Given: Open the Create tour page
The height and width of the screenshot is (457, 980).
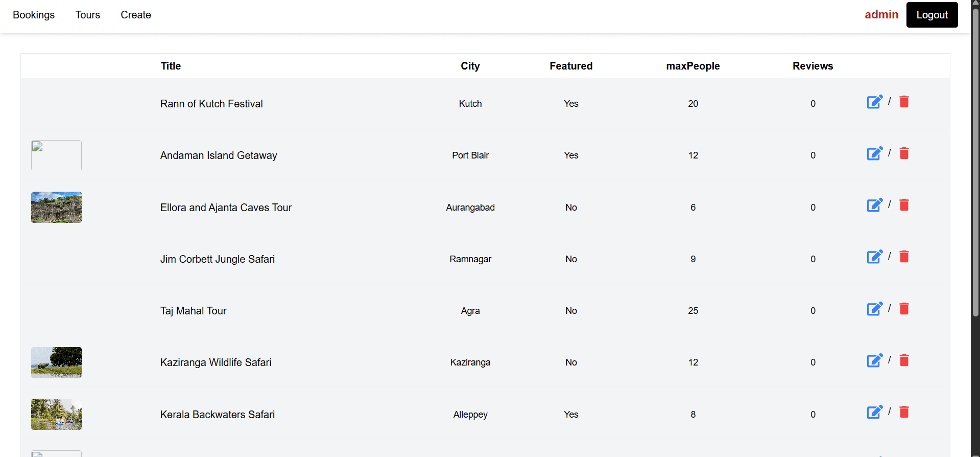Looking at the screenshot, I should click(136, 15).
